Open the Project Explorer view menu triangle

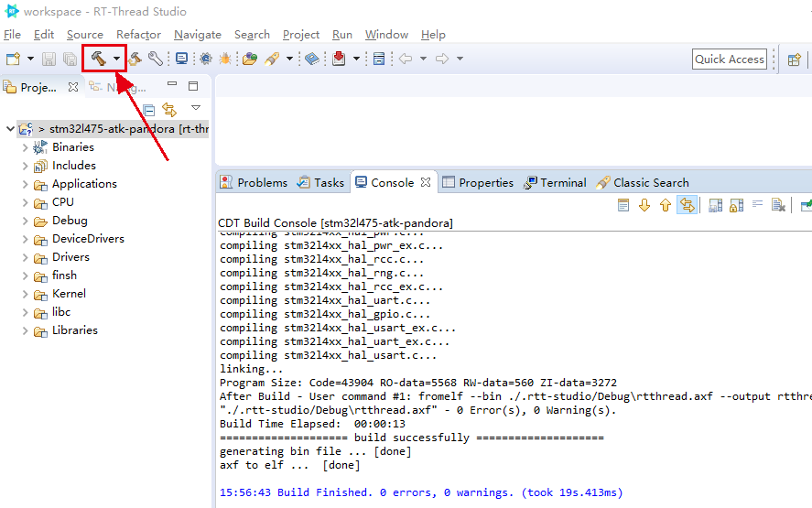coord(196,108)
